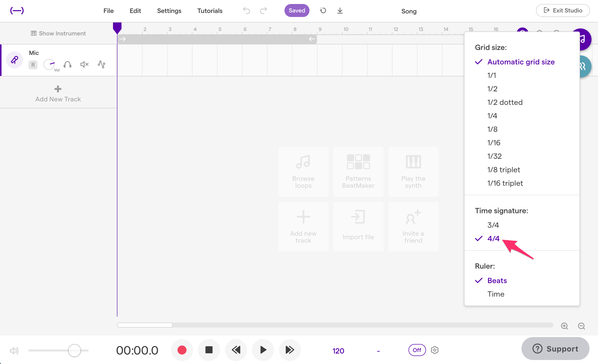Turn on the metronome Off toggle

pyautogui.click(x=417, y=350)
